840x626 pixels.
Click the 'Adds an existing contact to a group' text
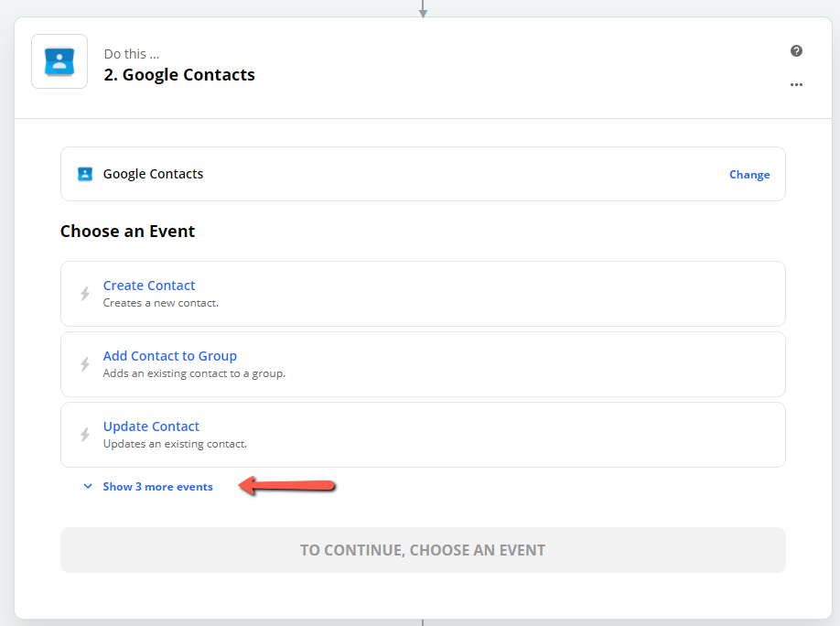(x=194, y=373)
